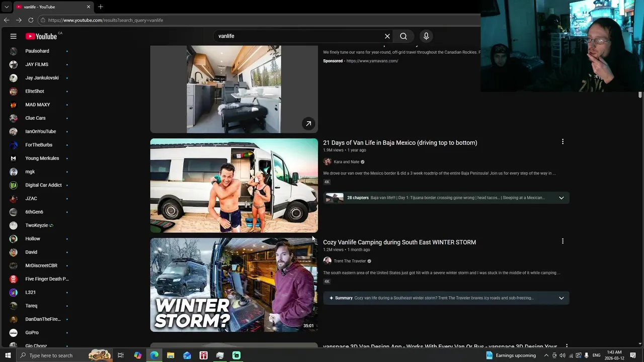This screenshot has height=362, width=644.
Task: Open '21 Days of Van Life in Baja Mexico' title
Action: [x=400, y=143]
